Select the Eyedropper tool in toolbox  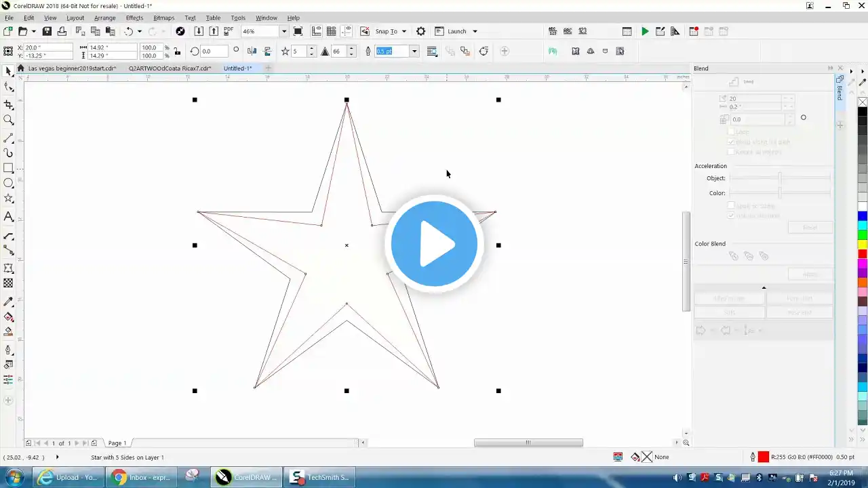pos(8,302)
